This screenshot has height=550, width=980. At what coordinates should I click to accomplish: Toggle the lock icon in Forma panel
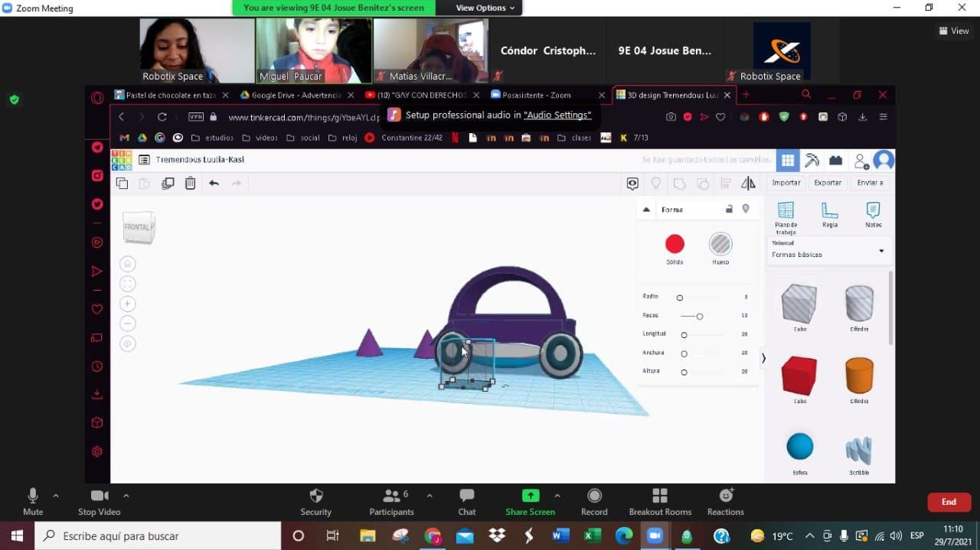pos(729,209)
